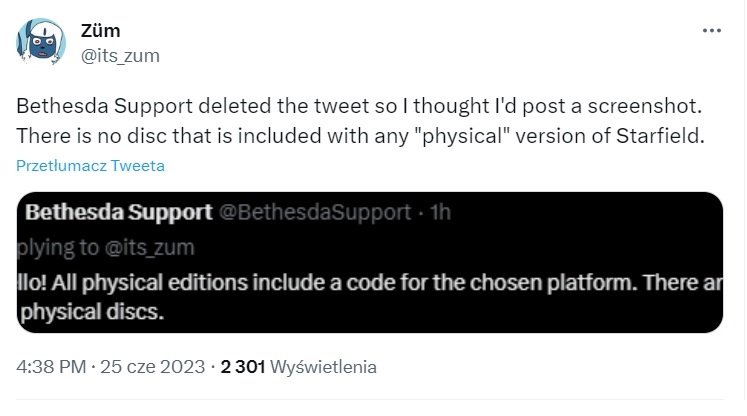Click the 'Bethesda Support deleted the tweet' sentence

click(194, 106)
